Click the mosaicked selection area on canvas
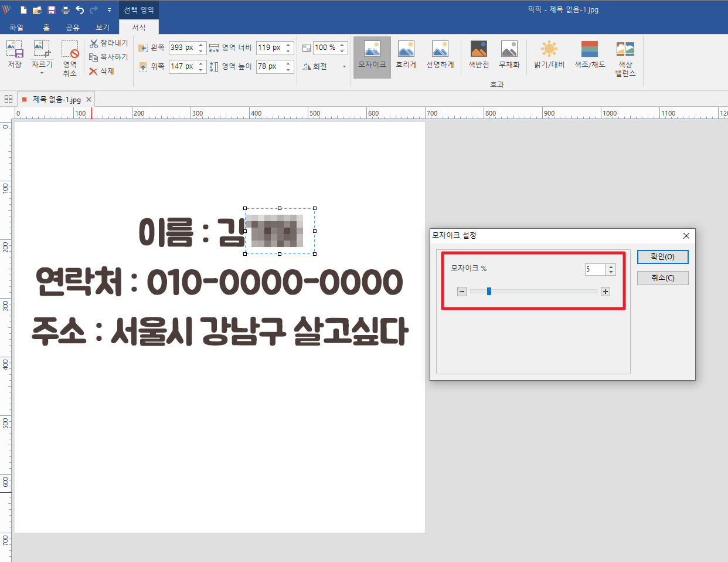This screenshot has height=562, width=728. (280, 231)
